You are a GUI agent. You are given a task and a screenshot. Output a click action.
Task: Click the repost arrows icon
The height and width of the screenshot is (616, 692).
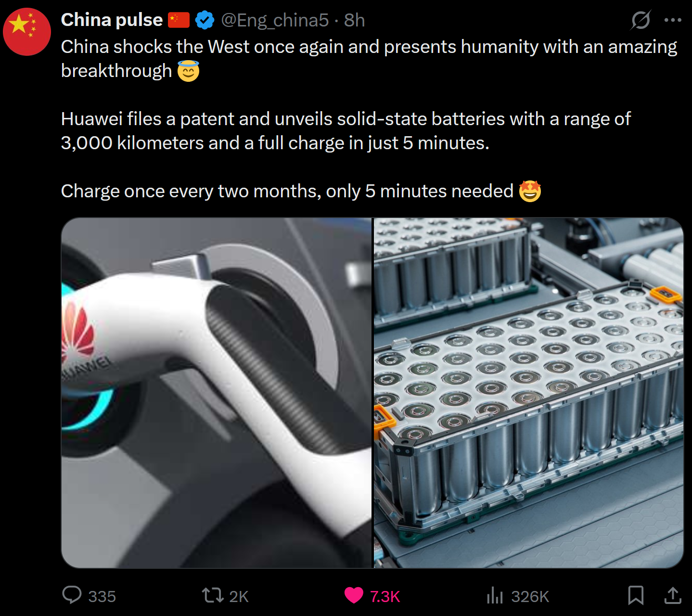[x=213, y=595]
